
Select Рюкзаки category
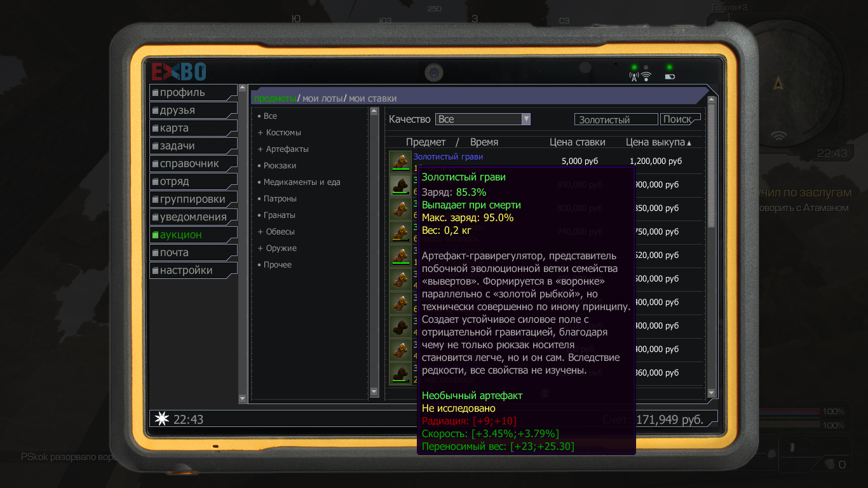tap(277, 166)
